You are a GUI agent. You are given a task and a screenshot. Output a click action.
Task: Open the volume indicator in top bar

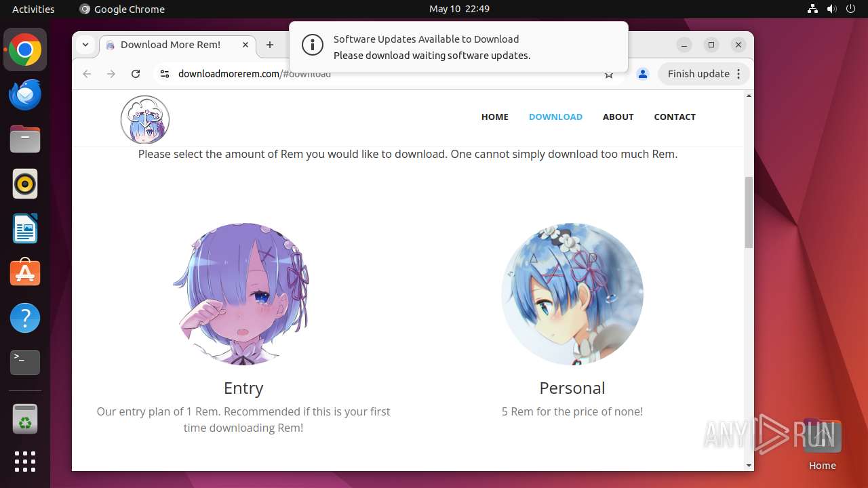832,9
